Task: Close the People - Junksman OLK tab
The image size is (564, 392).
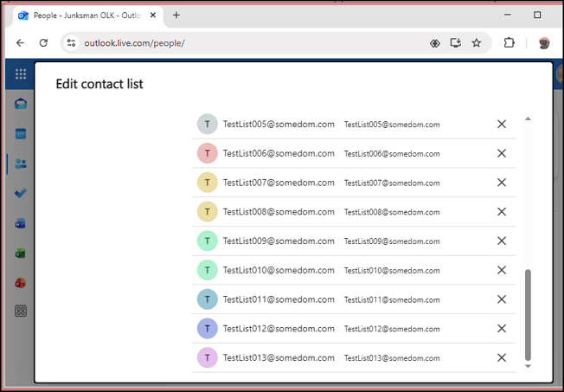Action: [153, 15]
